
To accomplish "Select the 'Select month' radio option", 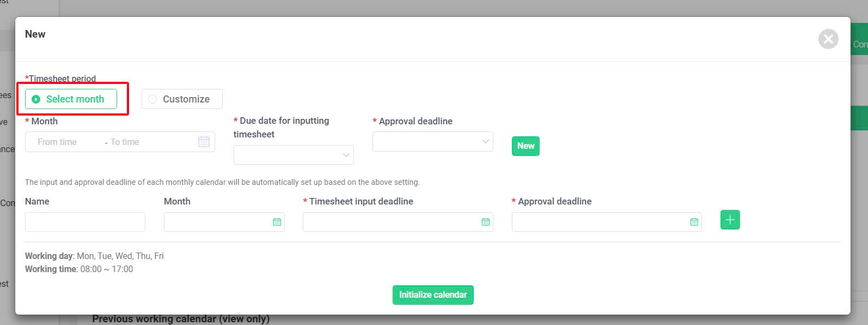I will [71, 99].
